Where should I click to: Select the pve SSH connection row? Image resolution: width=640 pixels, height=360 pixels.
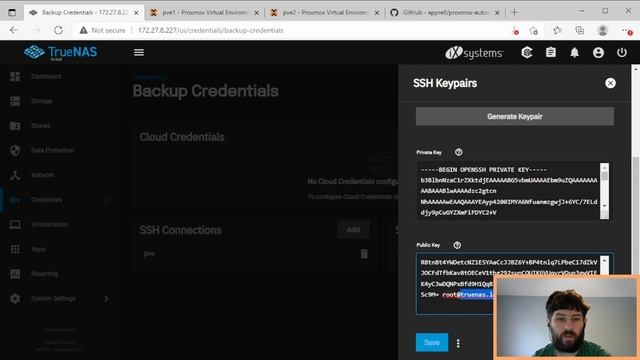(256, 253)
